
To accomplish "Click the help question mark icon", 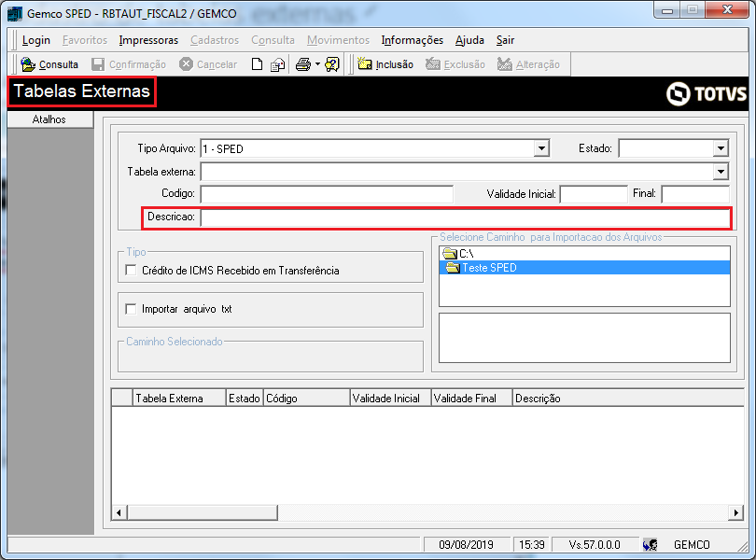I will [332, 64].
